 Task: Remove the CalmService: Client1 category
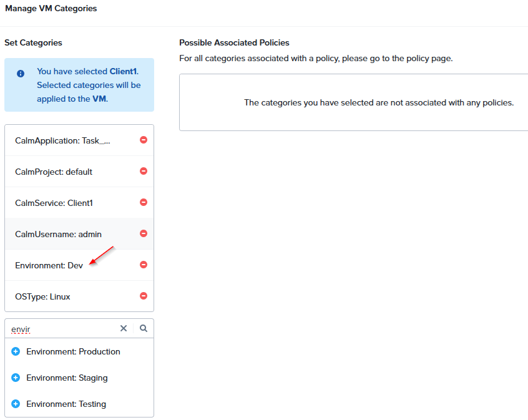144,202
